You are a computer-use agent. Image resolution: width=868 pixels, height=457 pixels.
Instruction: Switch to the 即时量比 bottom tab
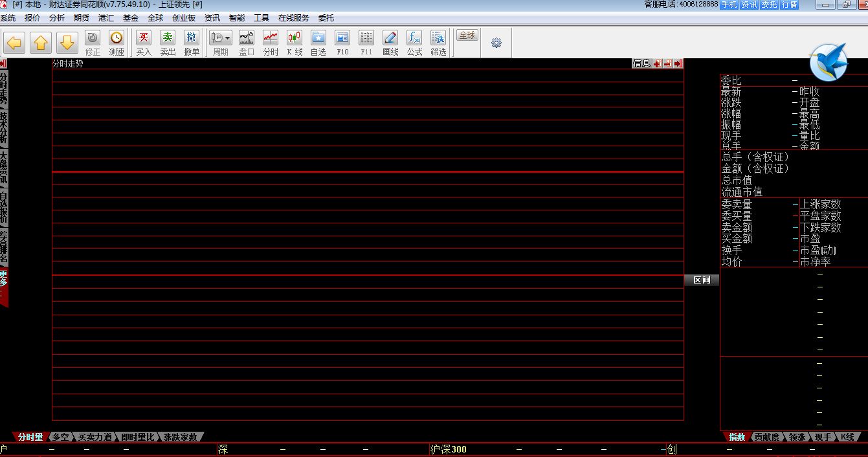pyautogui.click(x=138, y=437)
